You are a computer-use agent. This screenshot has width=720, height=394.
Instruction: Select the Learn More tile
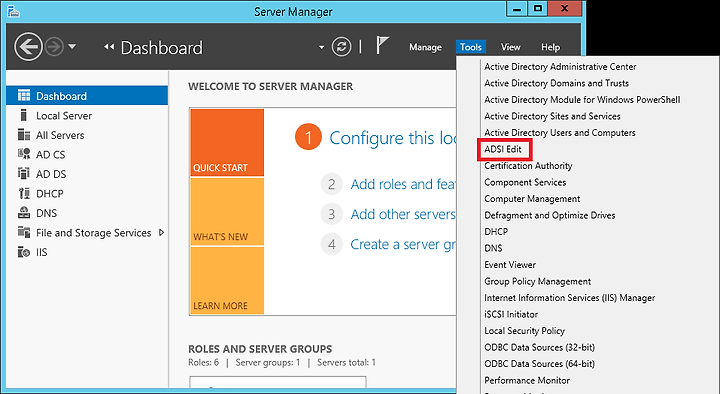(x=227, y=281)
